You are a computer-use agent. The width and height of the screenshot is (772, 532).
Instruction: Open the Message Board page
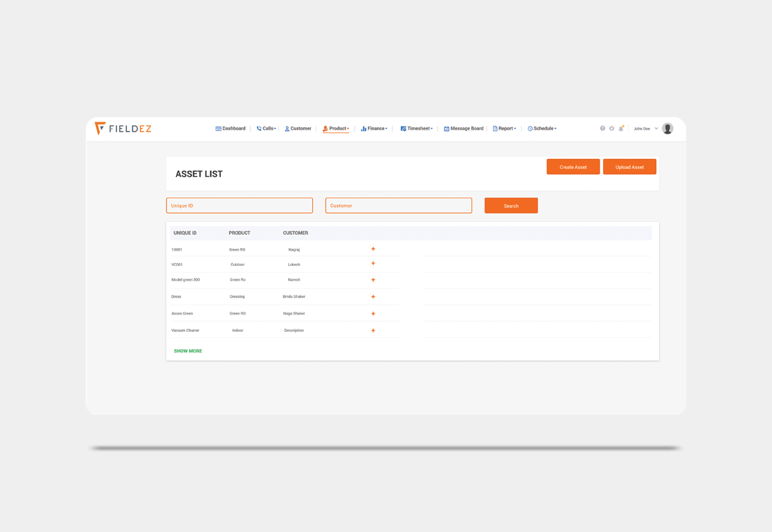(464, 128)
